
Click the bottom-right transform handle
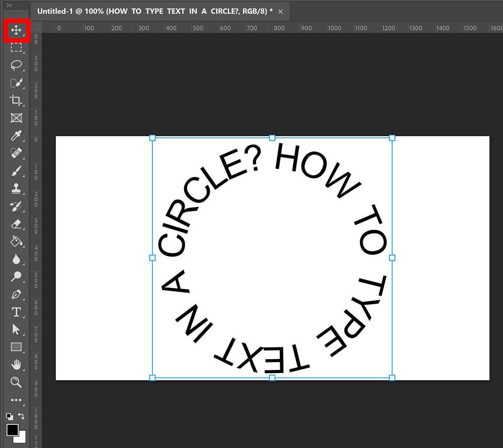pos(392,378)
